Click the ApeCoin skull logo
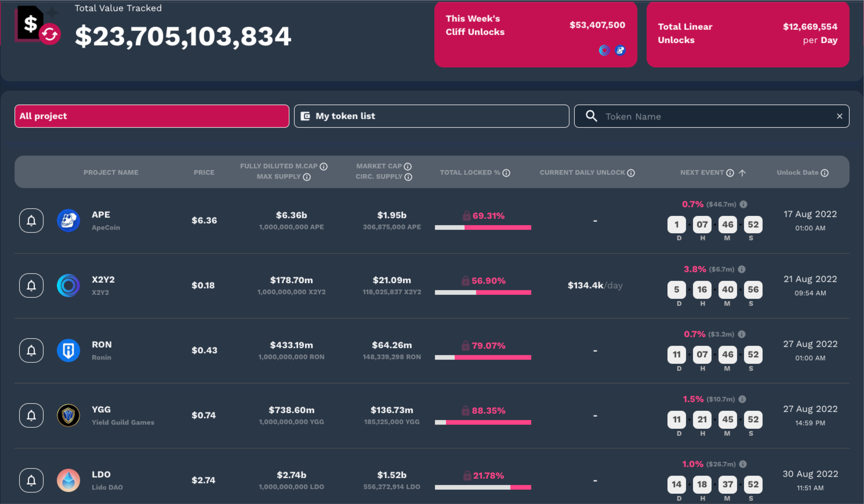This screenshot has height=504, width=864. point(68,220)
